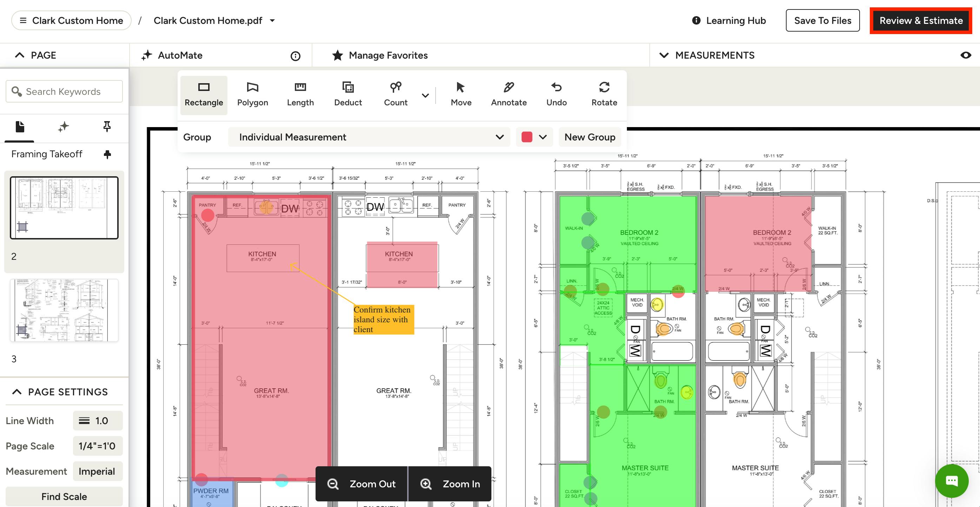Viewport: 980px width, 507px height.
Task: Toggle measurements visibility eye icon
Action: [x=965, y=55]
